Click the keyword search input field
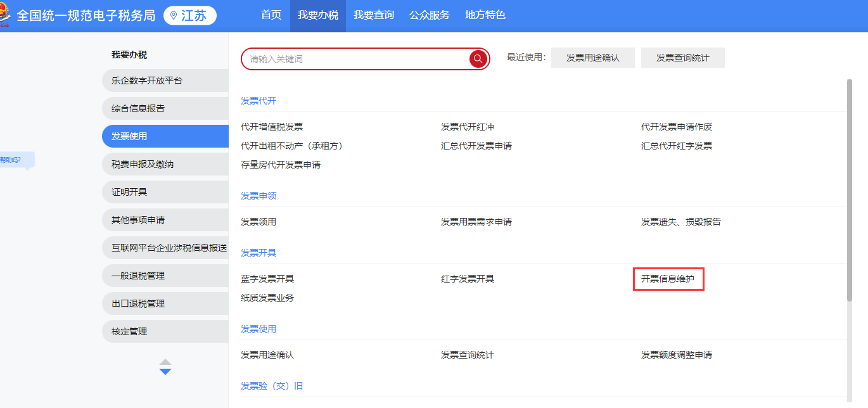Viewport: 868px width, 408px height. 355,58
